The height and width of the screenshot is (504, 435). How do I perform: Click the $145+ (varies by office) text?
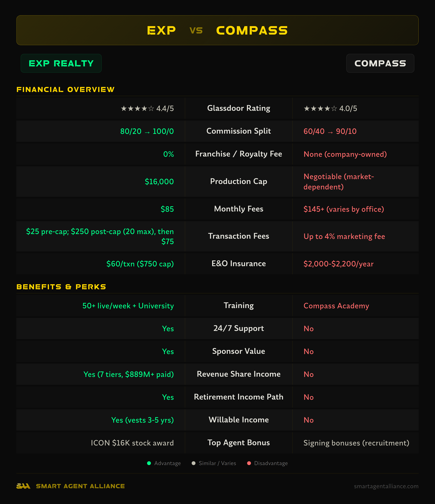(x=344, y=209)
